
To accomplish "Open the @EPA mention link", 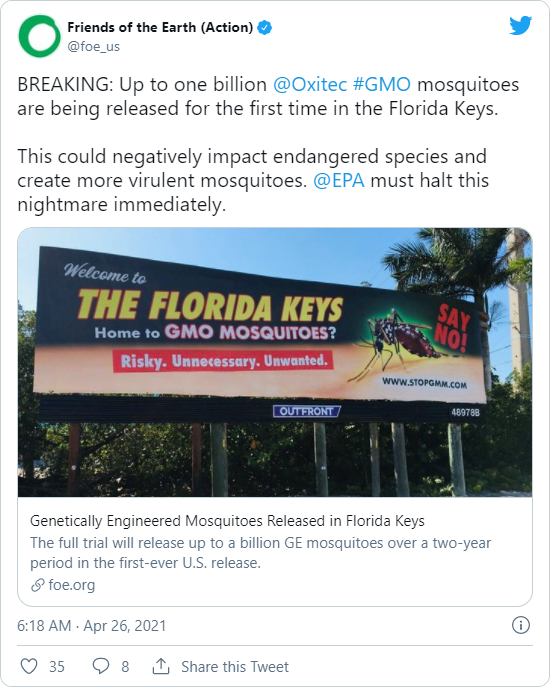I will [339, 181].
